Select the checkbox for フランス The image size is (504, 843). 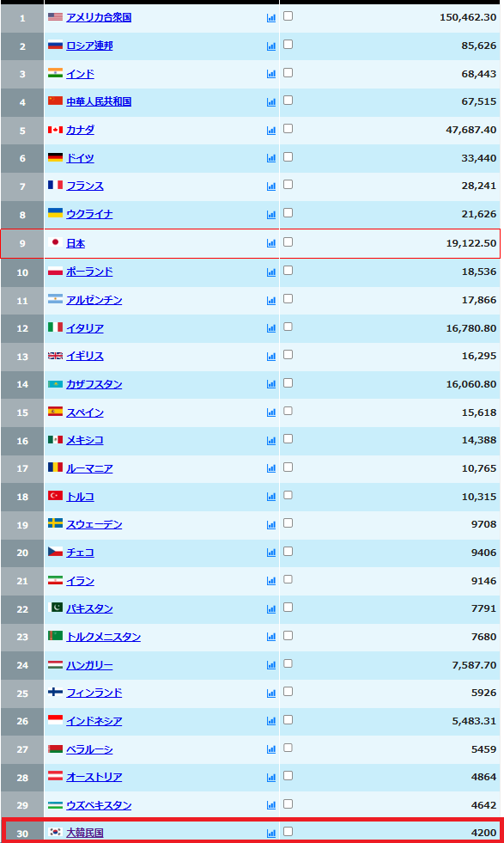coord(288,185)
